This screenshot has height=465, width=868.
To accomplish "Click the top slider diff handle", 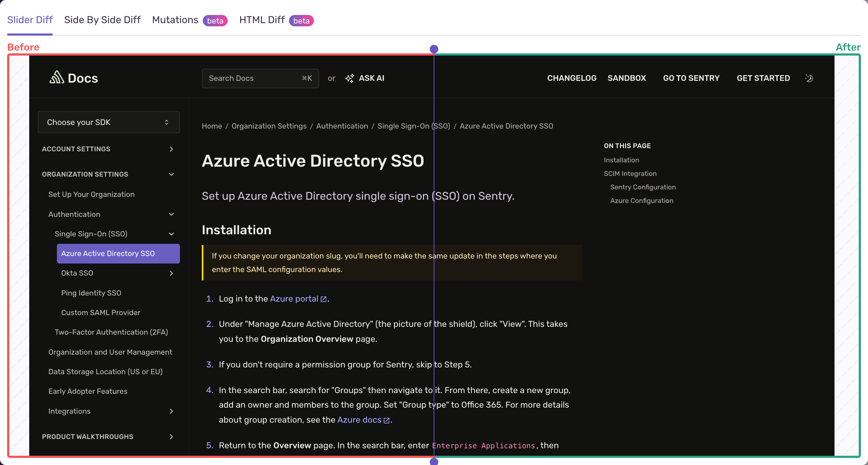I will click(434, 49).
